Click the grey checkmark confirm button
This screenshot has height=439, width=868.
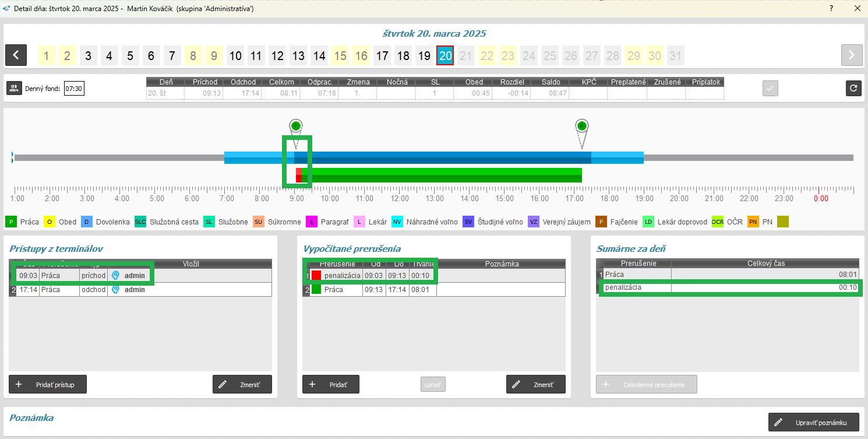click(x=770, y=89)
